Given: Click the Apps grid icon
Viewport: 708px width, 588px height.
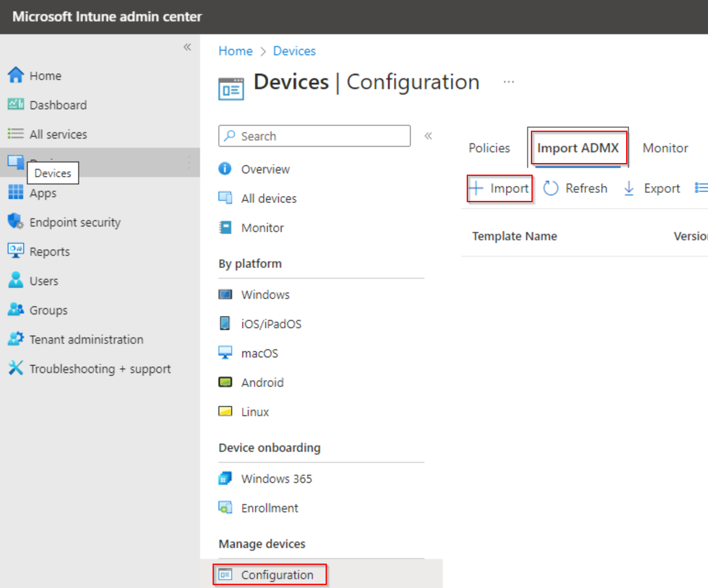Looking at the screenshot, I should 16,192.
